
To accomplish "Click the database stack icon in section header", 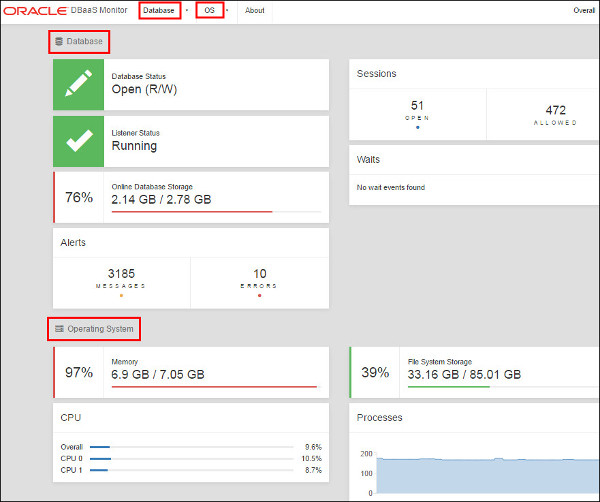I will [x=59, y=41].
